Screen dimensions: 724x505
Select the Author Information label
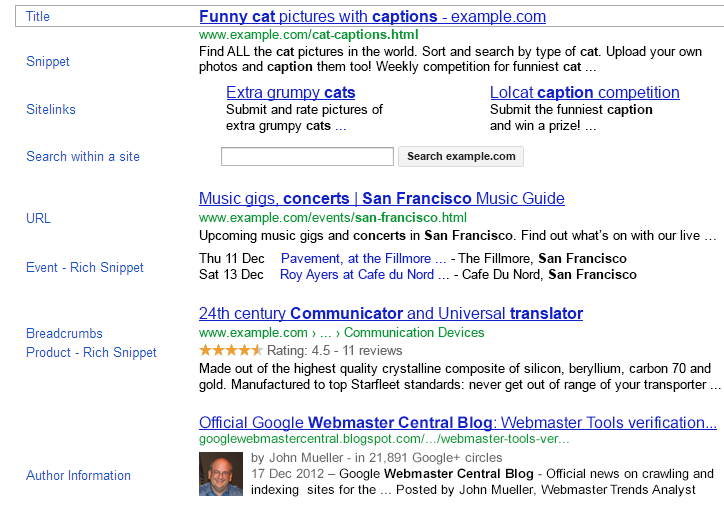78,476
